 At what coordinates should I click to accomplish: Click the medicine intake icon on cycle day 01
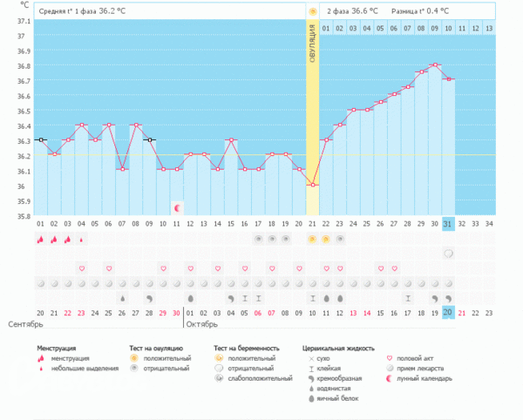tap(41, 283)
